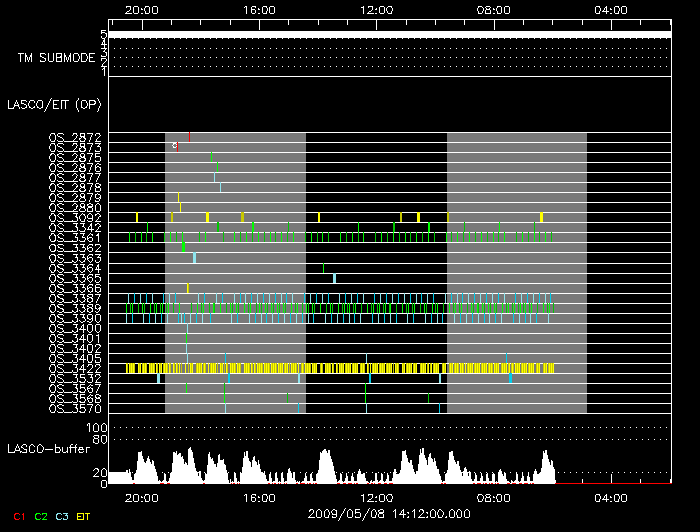Select the OS_3570 row label
The width and height of the screenshot is (700, 532).
pyautogui.click(x=74, y=408)
